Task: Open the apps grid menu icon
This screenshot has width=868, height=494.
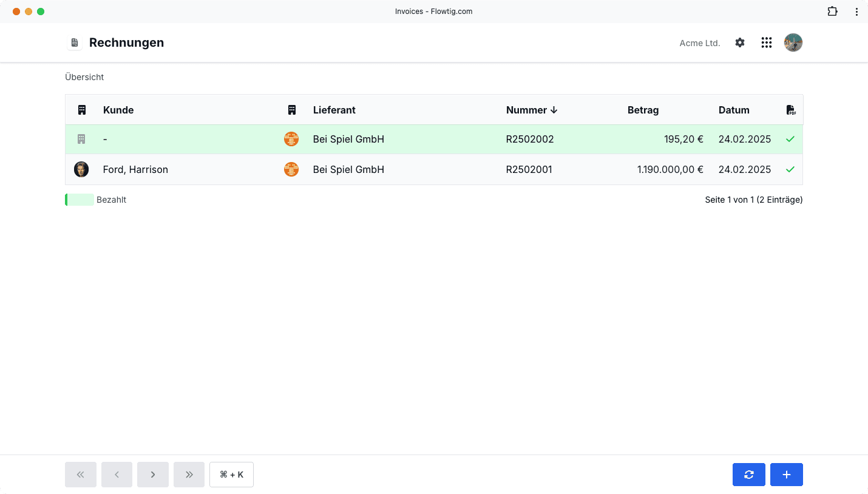Action: [767, 42]
